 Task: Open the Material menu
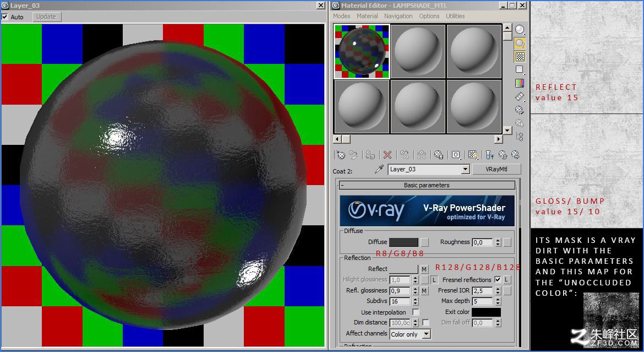(x=367, y=16)
